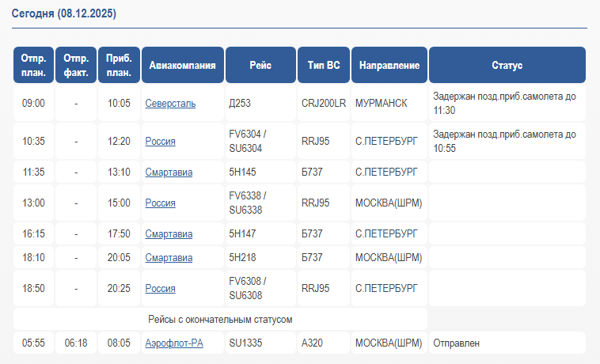600x364 pixels.
Task: Click the SU1335 flight number cell
Action: (x=245, y=343)
